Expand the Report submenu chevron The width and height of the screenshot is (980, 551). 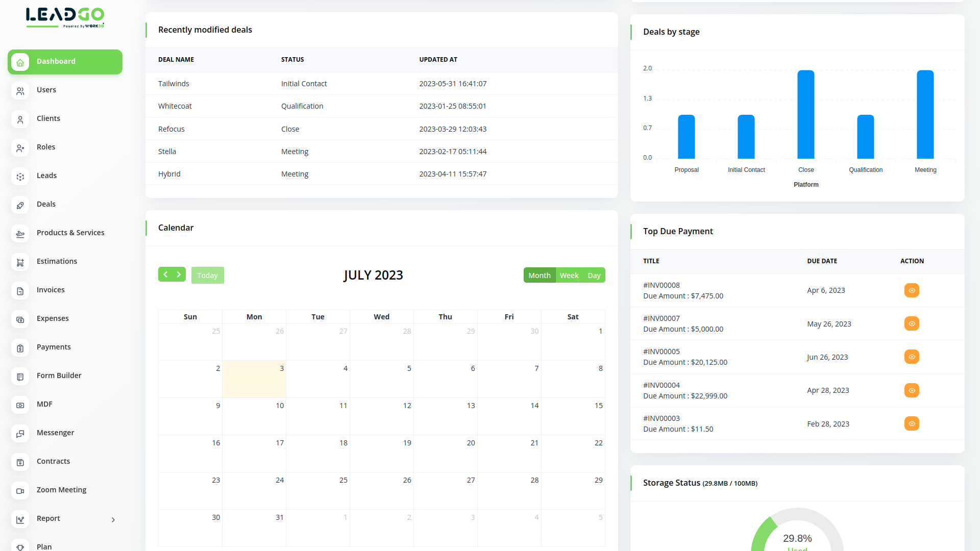point(113,519)
